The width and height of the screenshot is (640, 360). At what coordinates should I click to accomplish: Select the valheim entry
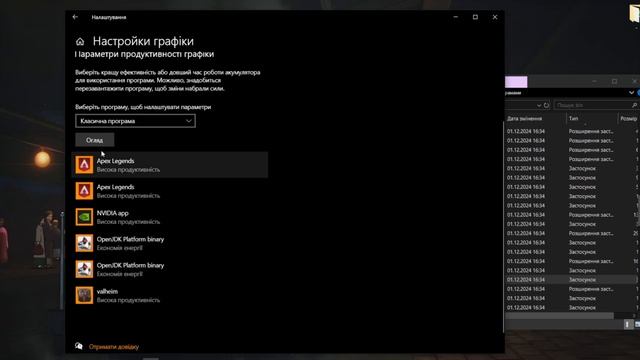[x=170, y=296]
